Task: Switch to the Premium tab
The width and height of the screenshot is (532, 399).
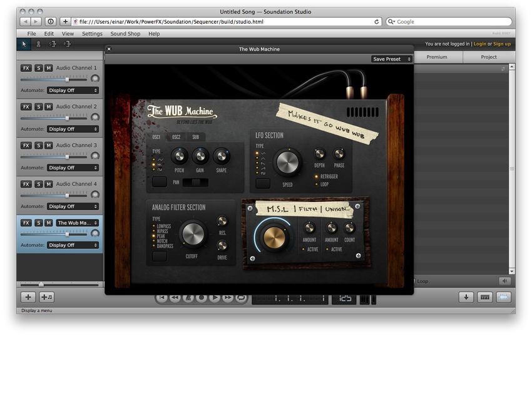Action: pos(437,57)
